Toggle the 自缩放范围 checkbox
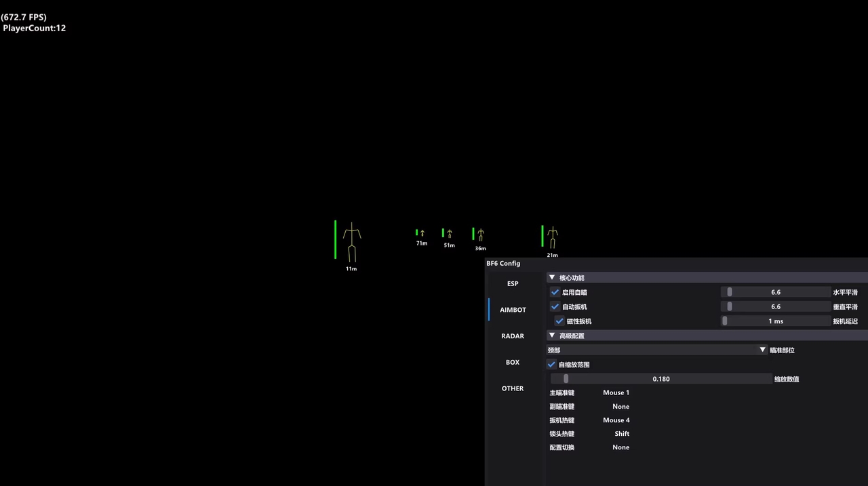The width and height of the screenshot is (868, 486). (552, 365)
